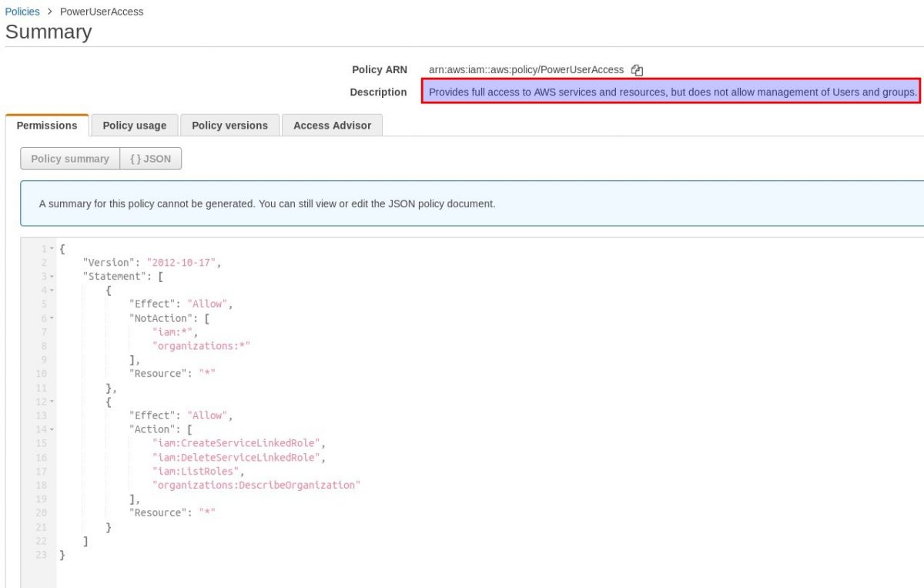
Task: Click PowerUserAccess in the breadcrumb
Action: point(102,12)
